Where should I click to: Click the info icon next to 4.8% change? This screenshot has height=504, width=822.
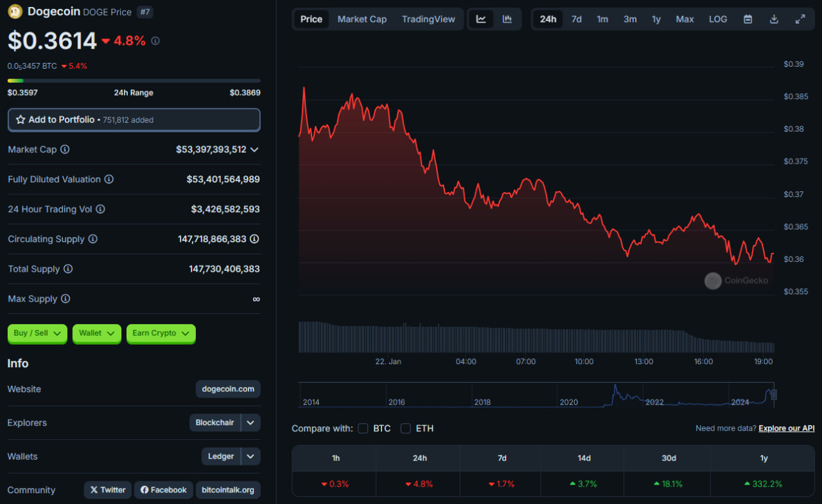[x=155, y=41]
